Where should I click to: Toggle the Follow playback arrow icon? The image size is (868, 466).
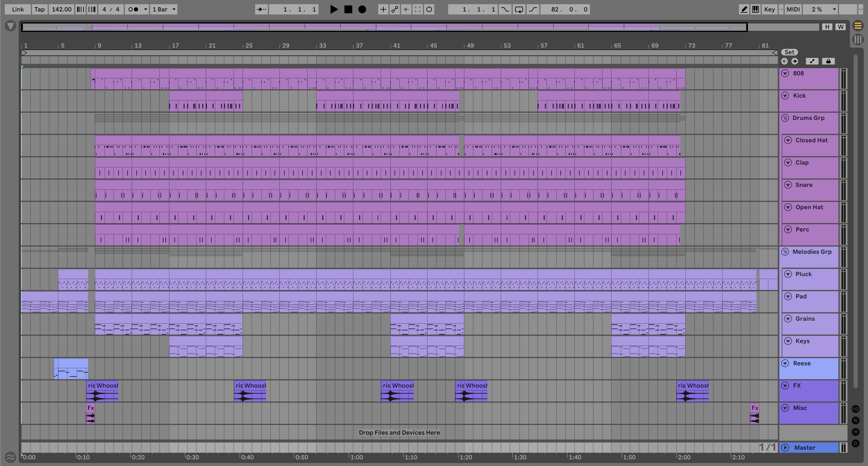(x=261, y=9)
